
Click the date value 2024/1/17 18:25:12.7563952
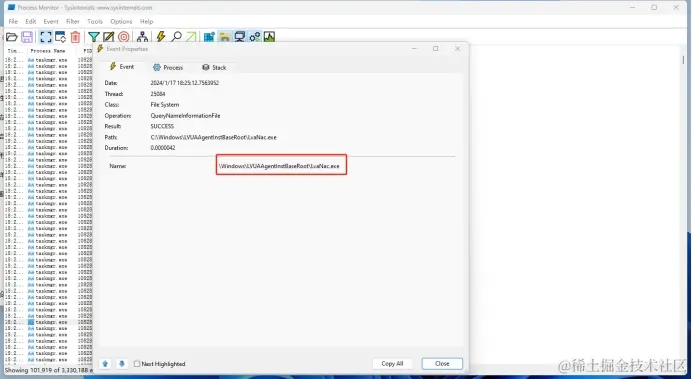[184, 83]
